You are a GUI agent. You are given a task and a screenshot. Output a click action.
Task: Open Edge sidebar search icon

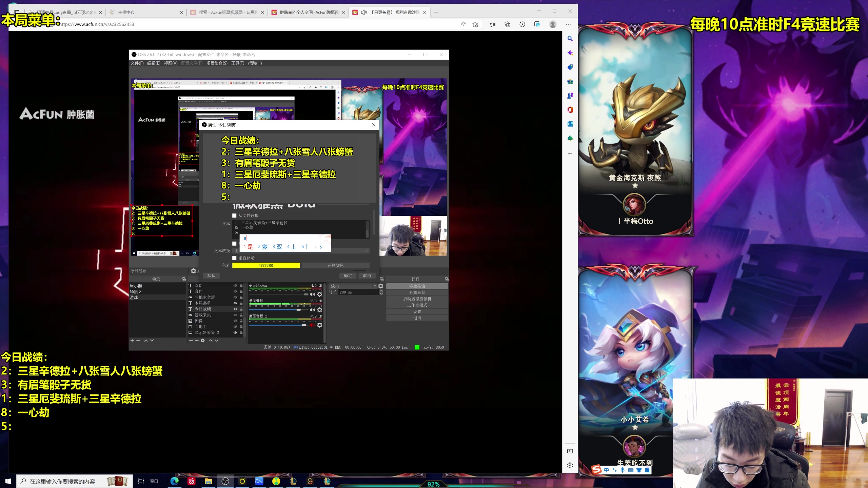pyautogui.click(x=570, y=39)
